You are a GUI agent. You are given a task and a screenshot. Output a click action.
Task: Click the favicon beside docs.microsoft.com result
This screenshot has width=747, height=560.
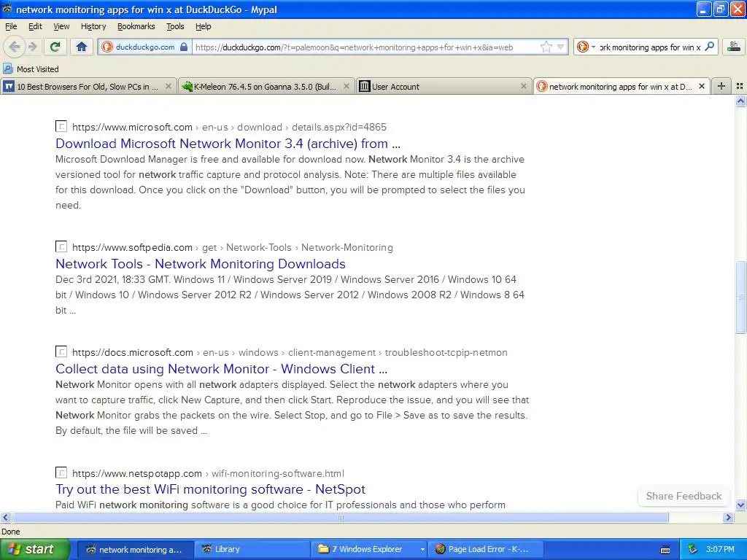(61, 352)
